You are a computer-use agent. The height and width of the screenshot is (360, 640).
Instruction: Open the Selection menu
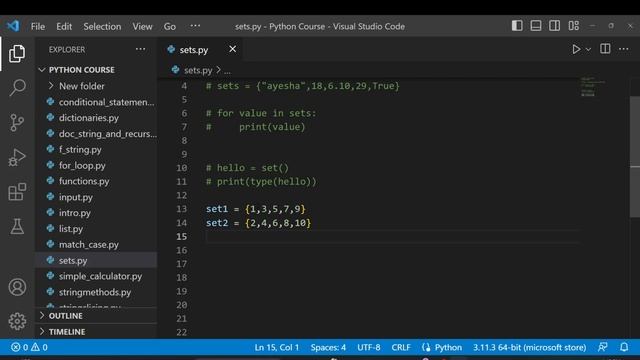(x=102, y=27)
